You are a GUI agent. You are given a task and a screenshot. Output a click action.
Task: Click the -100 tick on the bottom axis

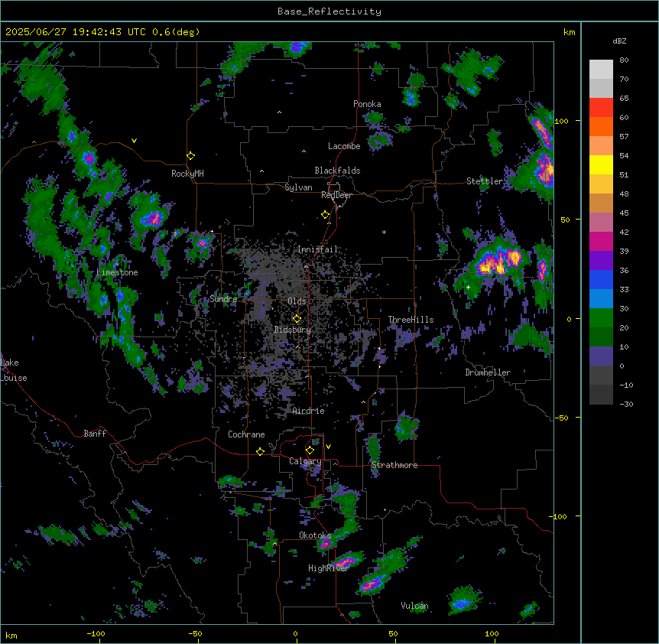[96, 634]
